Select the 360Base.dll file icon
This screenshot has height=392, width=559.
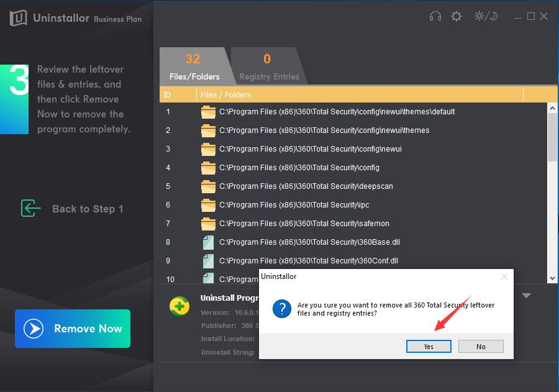coord(208,242)
